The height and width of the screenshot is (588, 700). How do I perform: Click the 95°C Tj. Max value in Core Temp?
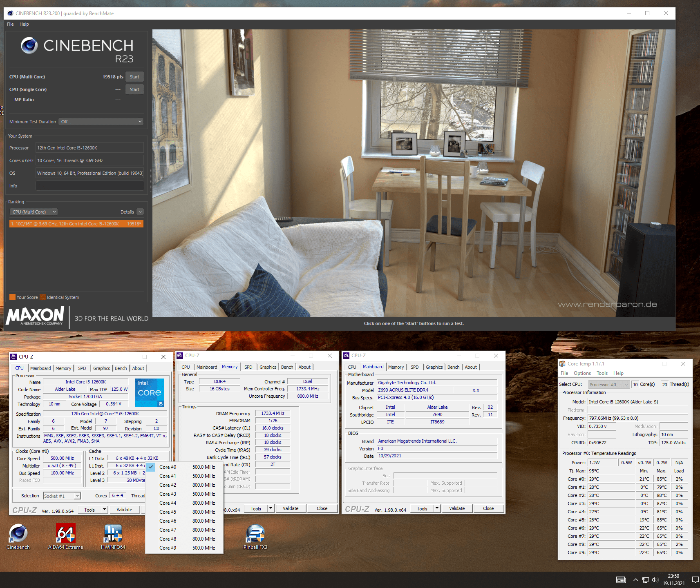(x=611, y=471)
